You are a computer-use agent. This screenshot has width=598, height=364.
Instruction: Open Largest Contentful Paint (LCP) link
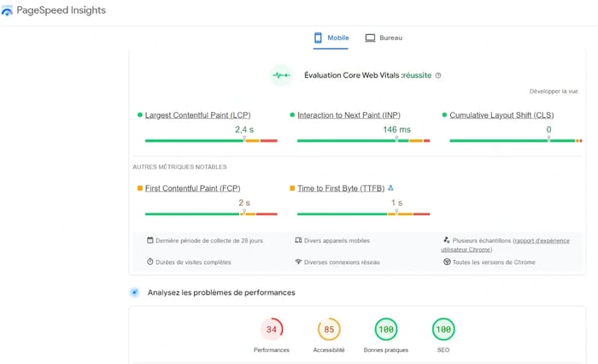tap(197, 114)
